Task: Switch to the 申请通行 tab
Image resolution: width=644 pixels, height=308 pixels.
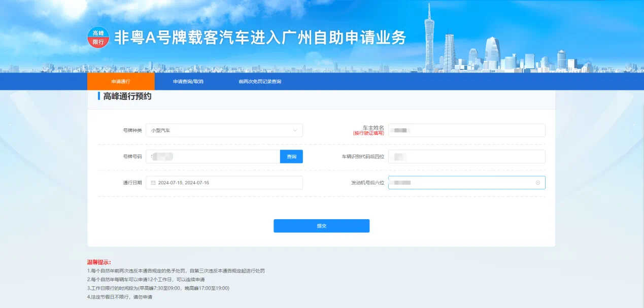Action: tap(121, 82)
